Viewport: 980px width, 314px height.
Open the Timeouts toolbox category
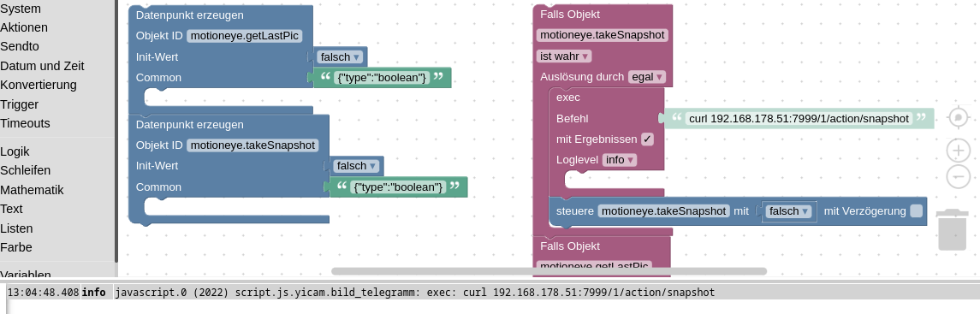(x=25, y=123)
